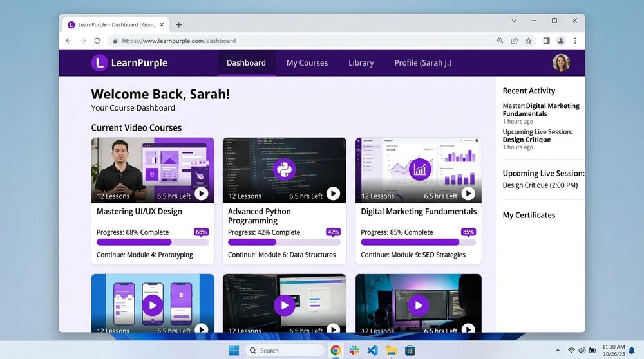Play the Advanced Python Programming course
644x359 pixels.
point(333,193)
